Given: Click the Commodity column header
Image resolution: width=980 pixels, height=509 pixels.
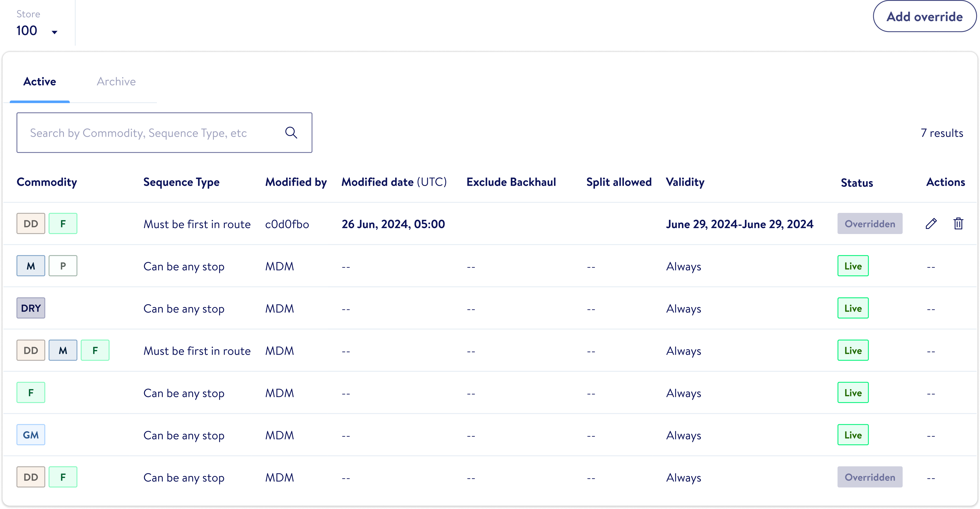Looking at the screenshot, I should tap(47, 182).
